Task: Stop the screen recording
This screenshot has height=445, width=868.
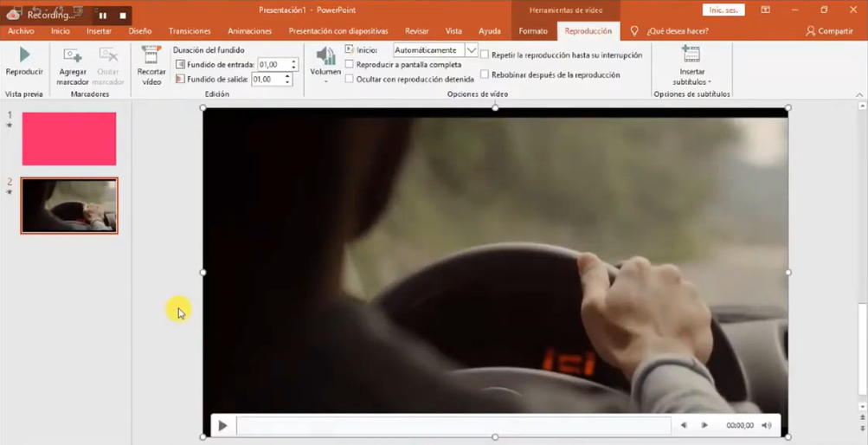Action: pyautogui.click(x=123, y=16)
